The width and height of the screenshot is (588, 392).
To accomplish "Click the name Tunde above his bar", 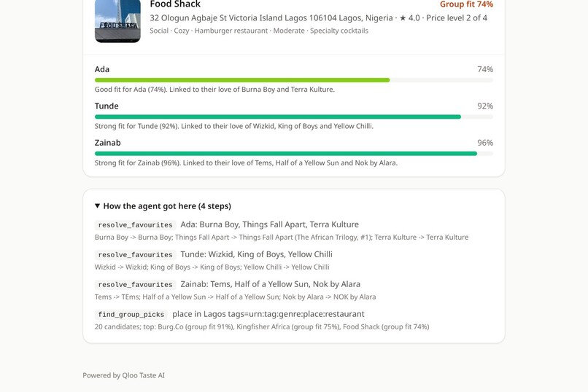I will tap(107, 106).
